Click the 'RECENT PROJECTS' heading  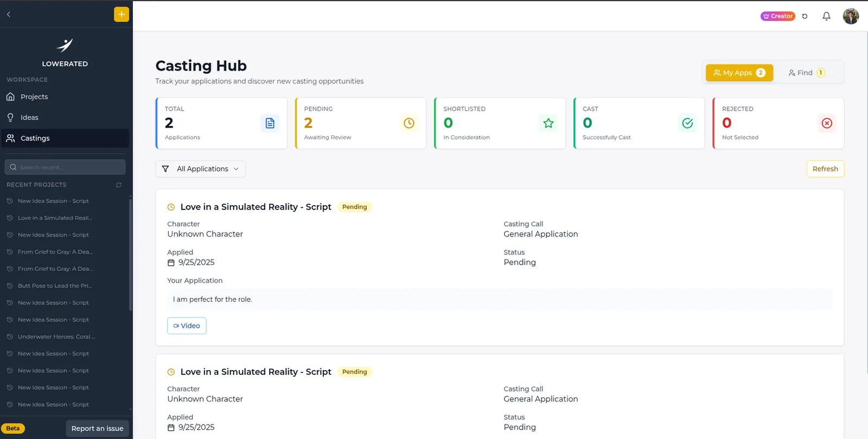point(36,185)
